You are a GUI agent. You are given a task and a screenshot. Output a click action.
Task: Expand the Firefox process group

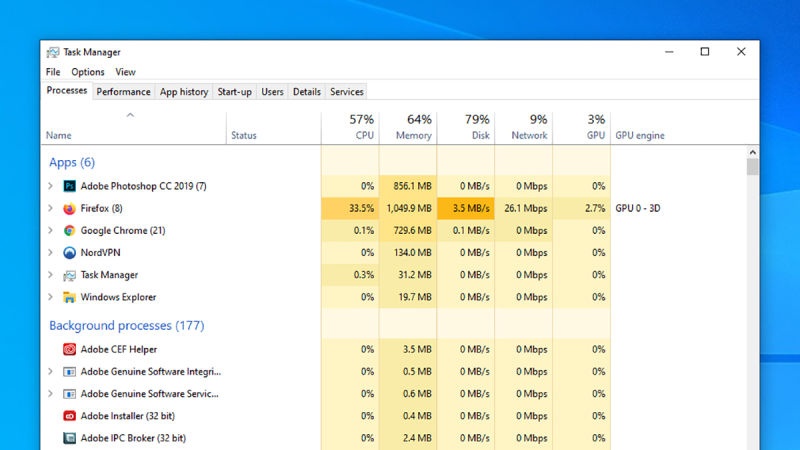(x=50, y=208)
